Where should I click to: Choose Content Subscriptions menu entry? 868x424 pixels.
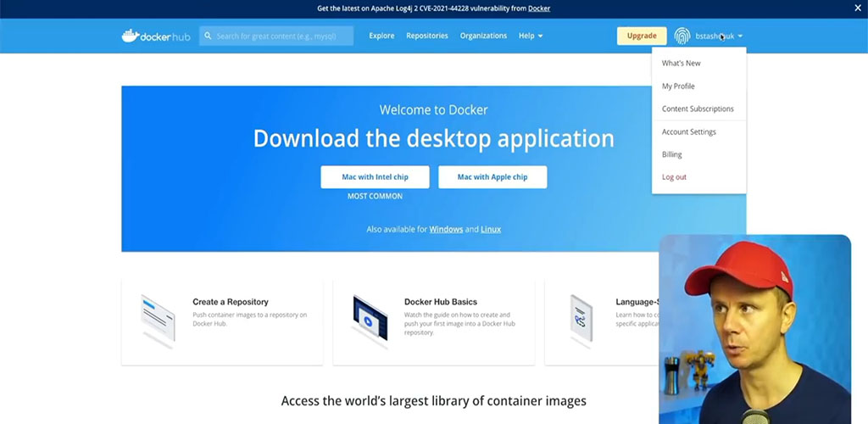[x=699, y=109]
